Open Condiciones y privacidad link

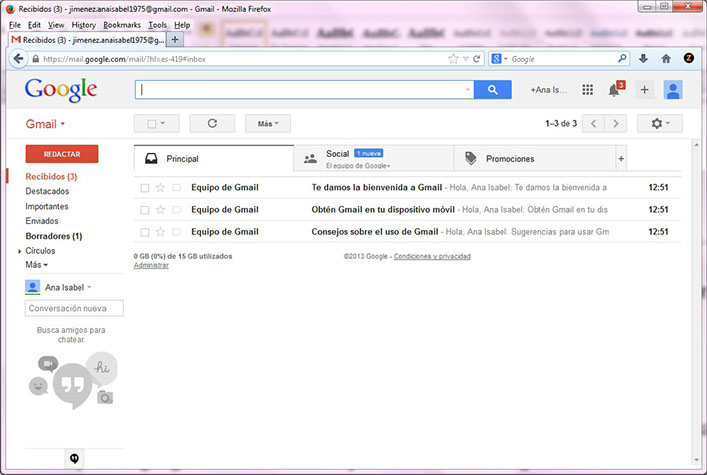pos(432,256)
